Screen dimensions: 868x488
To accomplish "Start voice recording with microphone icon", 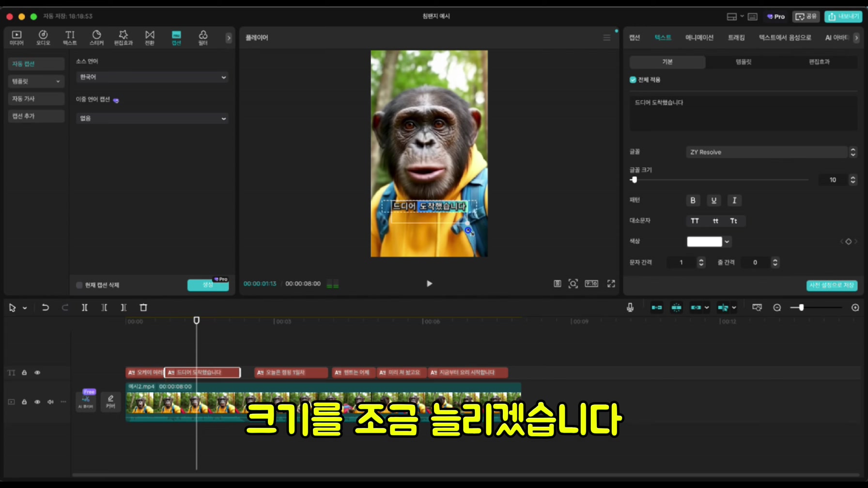I will tap(630, 307).
